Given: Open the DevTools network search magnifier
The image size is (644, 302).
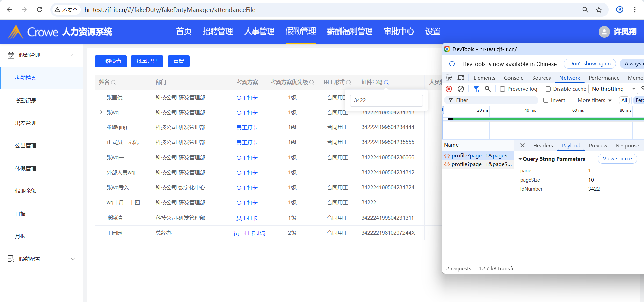Looking at the screenshot, I should (x=488, y=89).
